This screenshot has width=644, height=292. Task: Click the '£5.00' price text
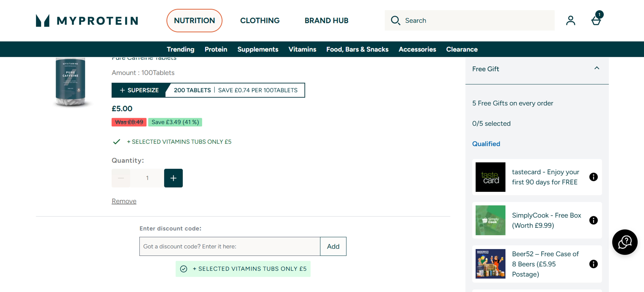click(122, 108)
